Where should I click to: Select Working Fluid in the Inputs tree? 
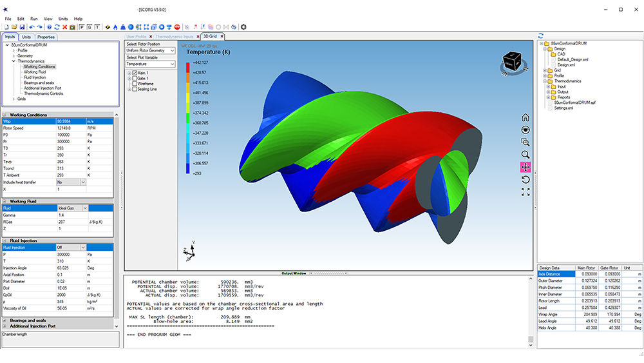click(35, 72)
